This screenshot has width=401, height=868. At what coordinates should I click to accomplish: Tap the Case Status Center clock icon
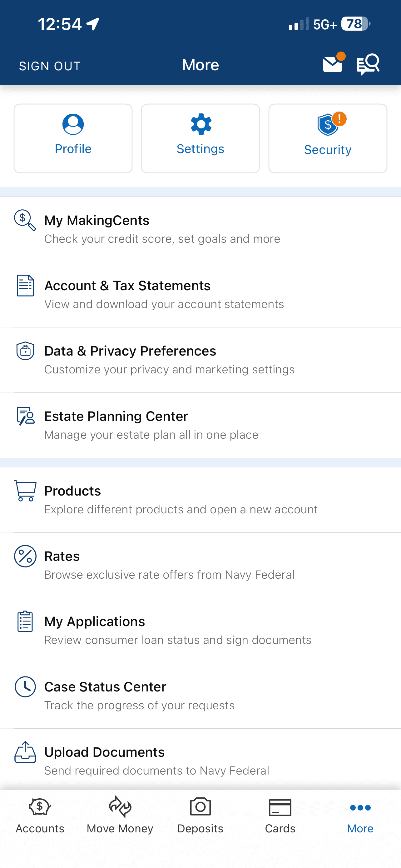point(25,687)
